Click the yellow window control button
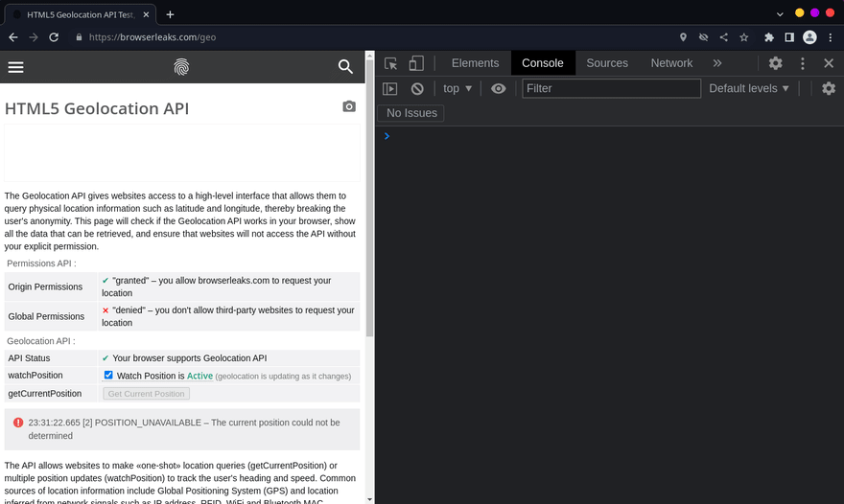This screenshot has height=504, width=844. pyautogui.click(x=799, y=12)
